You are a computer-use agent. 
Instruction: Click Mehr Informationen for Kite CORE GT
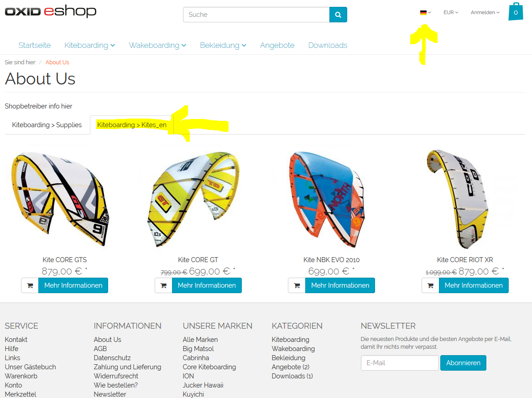207,285
